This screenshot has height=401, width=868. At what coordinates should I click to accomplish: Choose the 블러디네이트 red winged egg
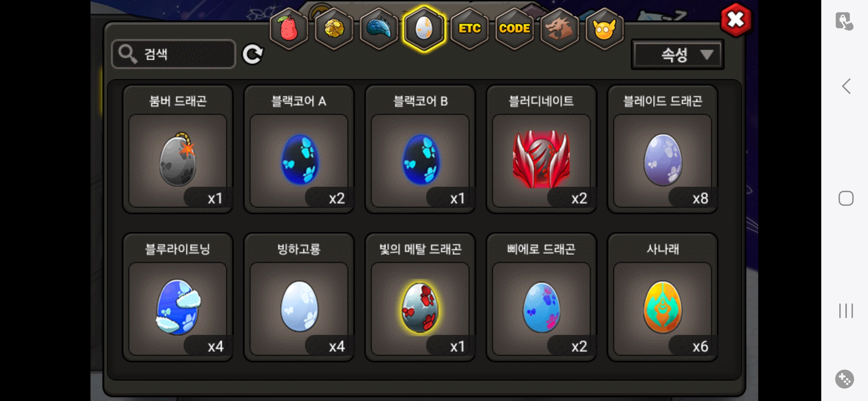coord(541,150)
